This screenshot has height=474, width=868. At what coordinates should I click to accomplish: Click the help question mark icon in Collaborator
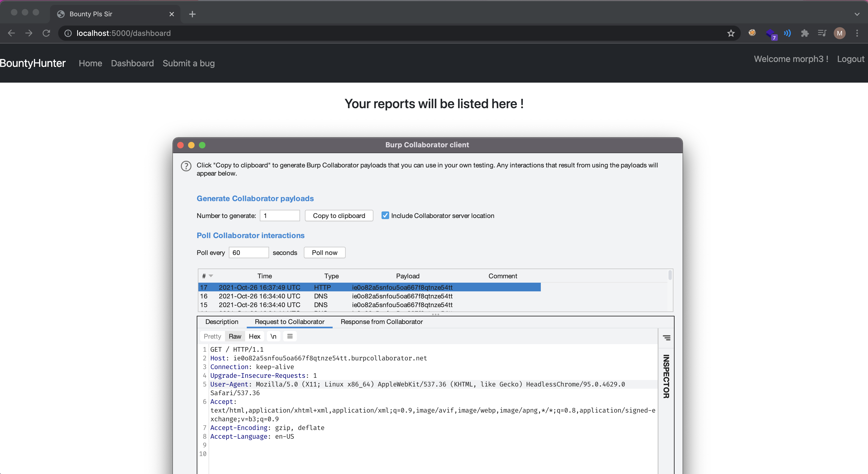pyautogui.click(x=186, y=166)
